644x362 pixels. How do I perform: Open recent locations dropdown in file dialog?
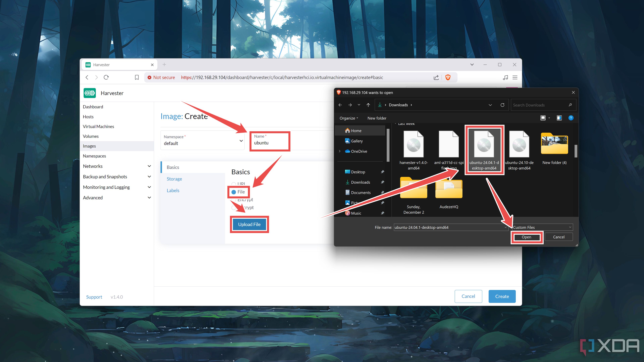coord(359,105)
